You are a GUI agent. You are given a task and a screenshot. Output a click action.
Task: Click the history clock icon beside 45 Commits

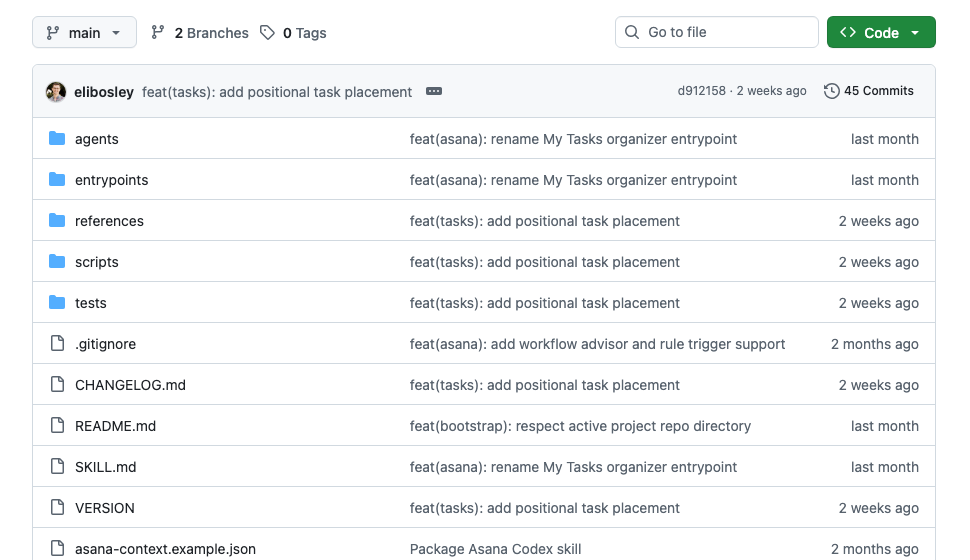(x=831, y=91)
